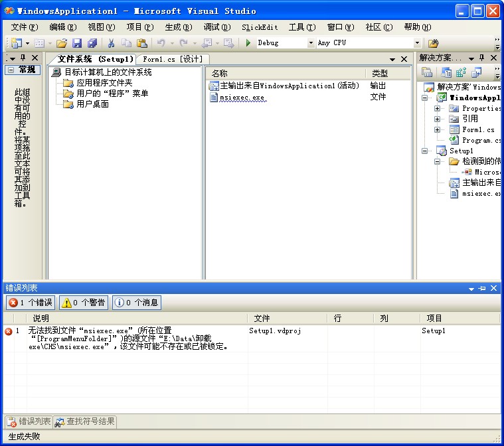The height and width of the screenshot is (446, 504).
Task: Select the 用户的“程序”菜单 folder
Action: click(112, 94)
